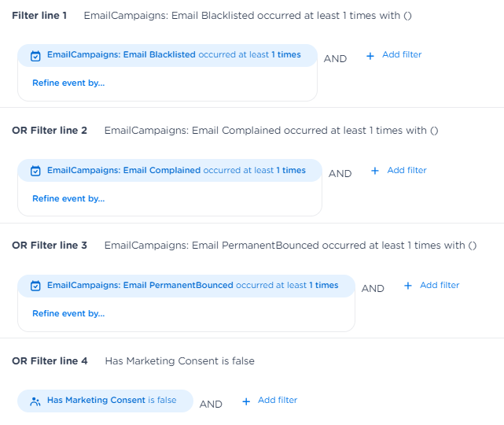Open the Email Complained event filter chip

(x=175, y=170)
